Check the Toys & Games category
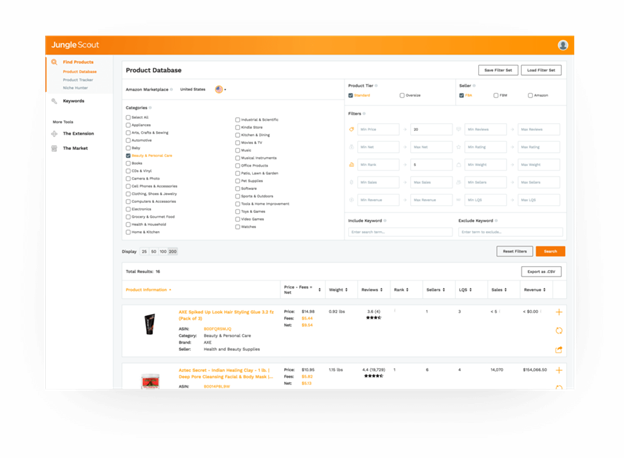 [238, 212]
